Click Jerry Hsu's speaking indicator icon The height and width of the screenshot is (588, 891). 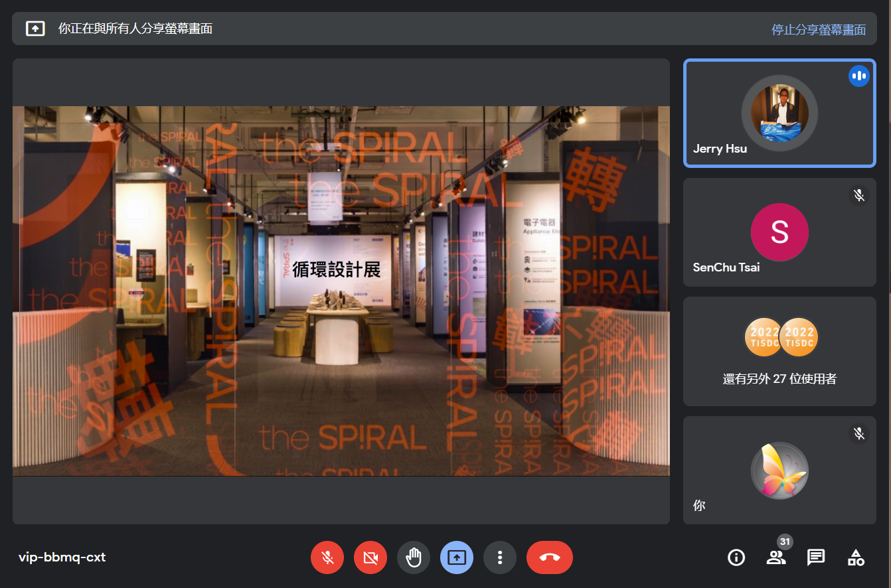[858, 76]
